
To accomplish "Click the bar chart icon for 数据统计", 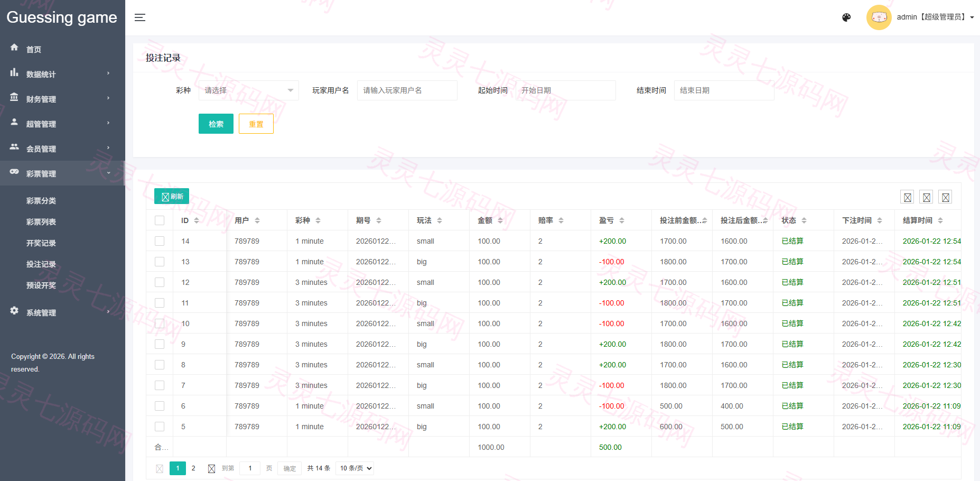I will tap(14, 72).
